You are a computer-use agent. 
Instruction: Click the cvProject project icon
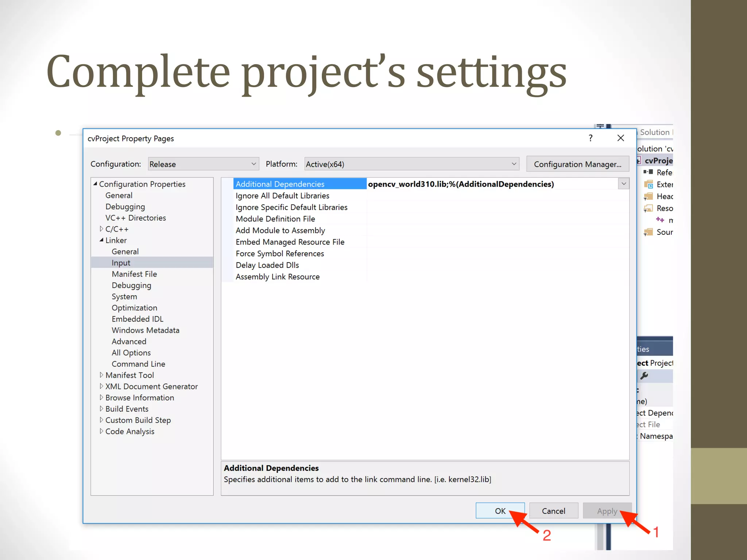[x=639, y=160]
